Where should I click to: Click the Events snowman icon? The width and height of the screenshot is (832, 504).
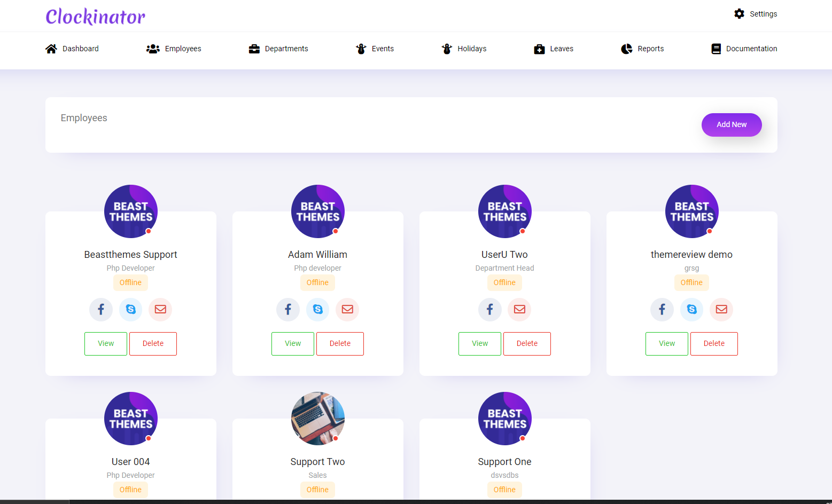click(x=361, y=49)
